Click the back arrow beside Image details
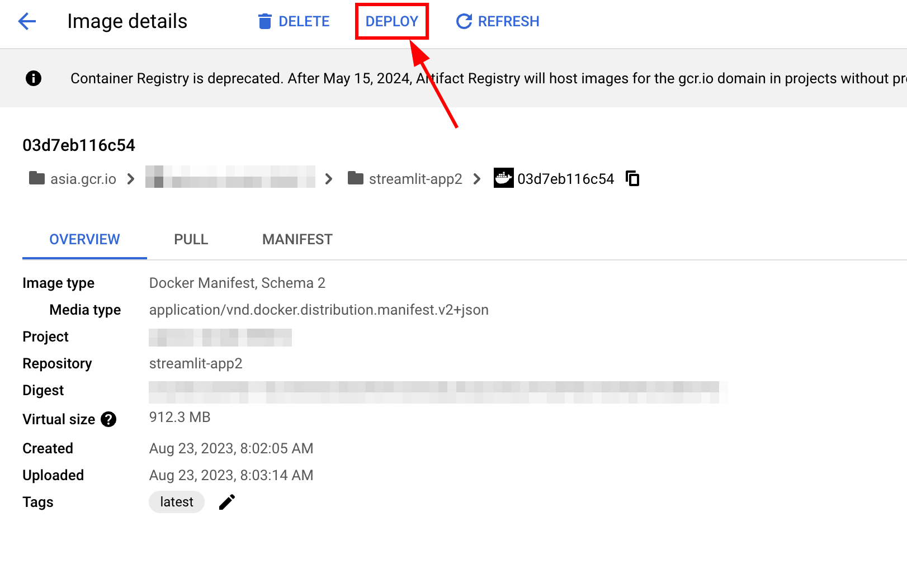This screenshot has height=588, width=907. [27, 22]
